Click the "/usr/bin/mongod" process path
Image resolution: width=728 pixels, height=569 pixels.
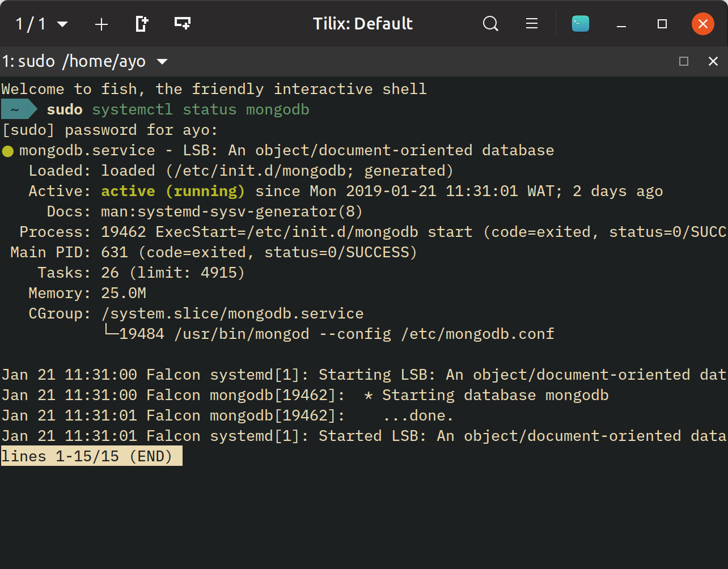coord(242,334)
